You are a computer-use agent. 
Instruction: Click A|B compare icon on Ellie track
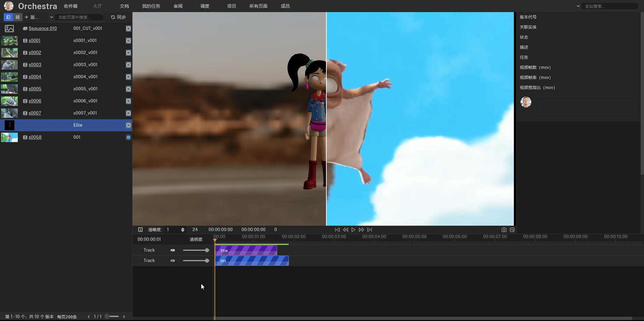pos(172,250)
